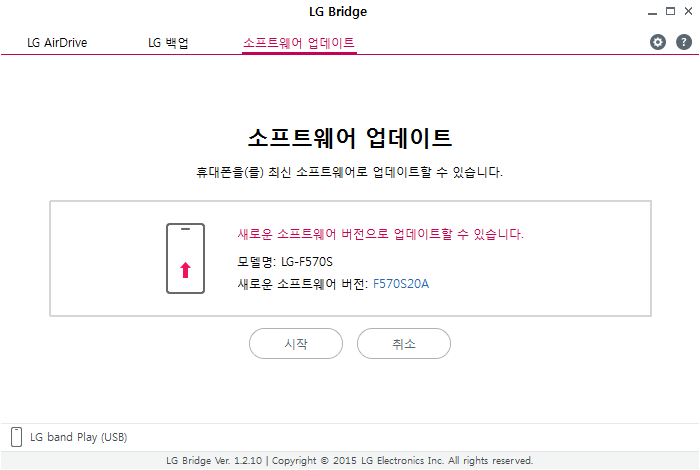This screenshot has width=700, height=470.
Task: Click the connected device phone icon
Action: pyautogui.click(x=16, y=437)
